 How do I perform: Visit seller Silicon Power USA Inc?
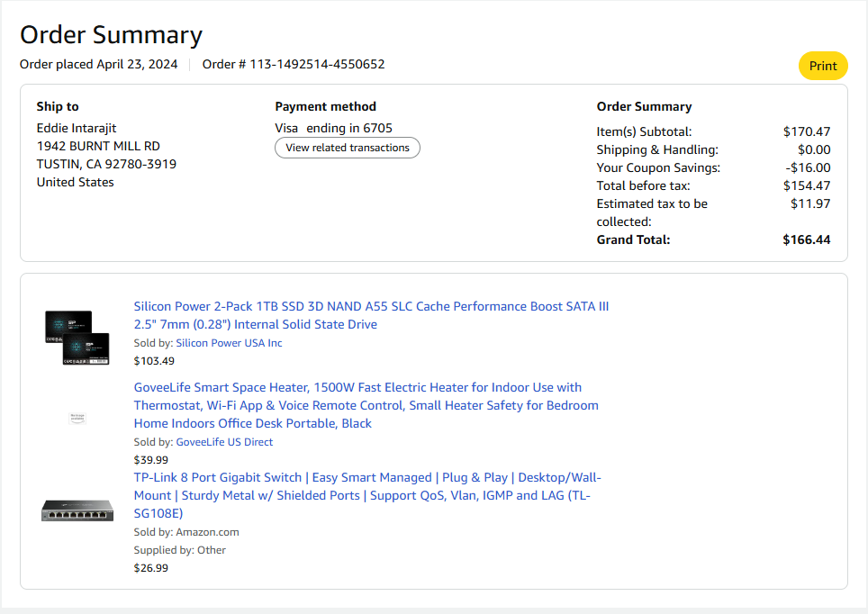pos(229,343)
